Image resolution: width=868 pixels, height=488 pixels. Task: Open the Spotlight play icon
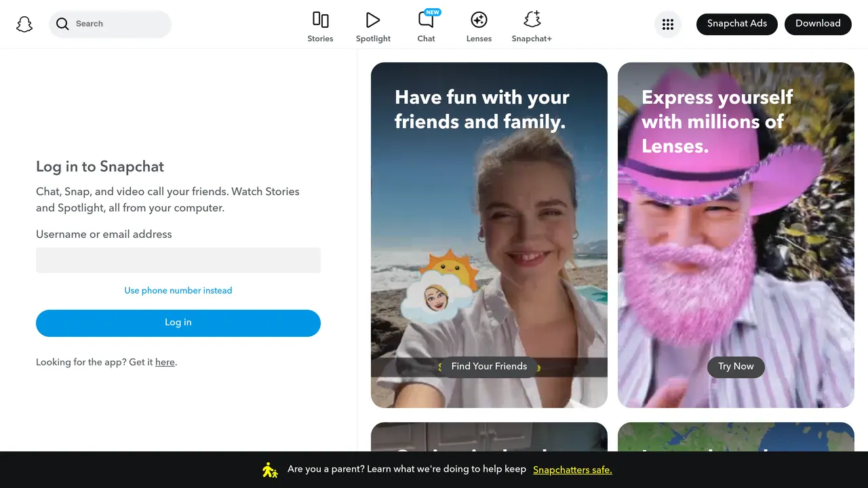[x=373, y=20]
